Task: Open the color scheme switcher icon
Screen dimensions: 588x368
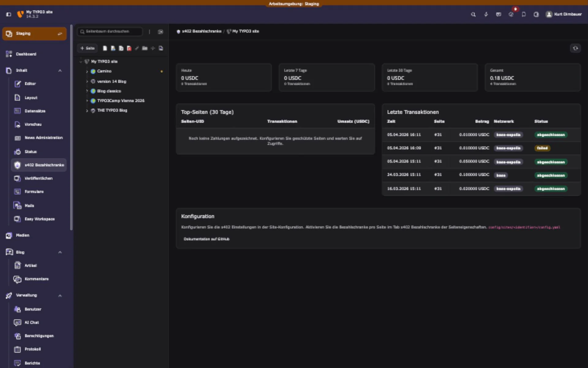Action: [536, 14]
